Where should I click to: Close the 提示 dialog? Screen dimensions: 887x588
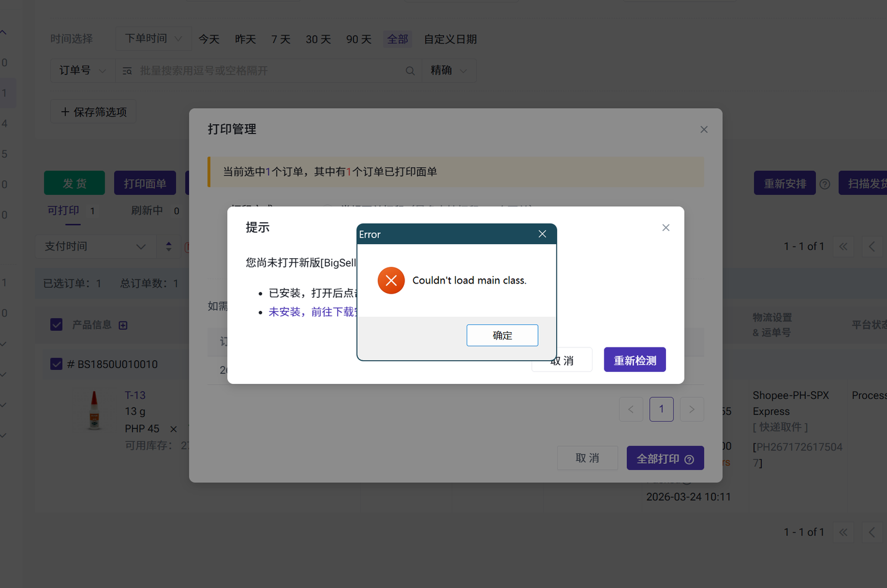(666, 228)
